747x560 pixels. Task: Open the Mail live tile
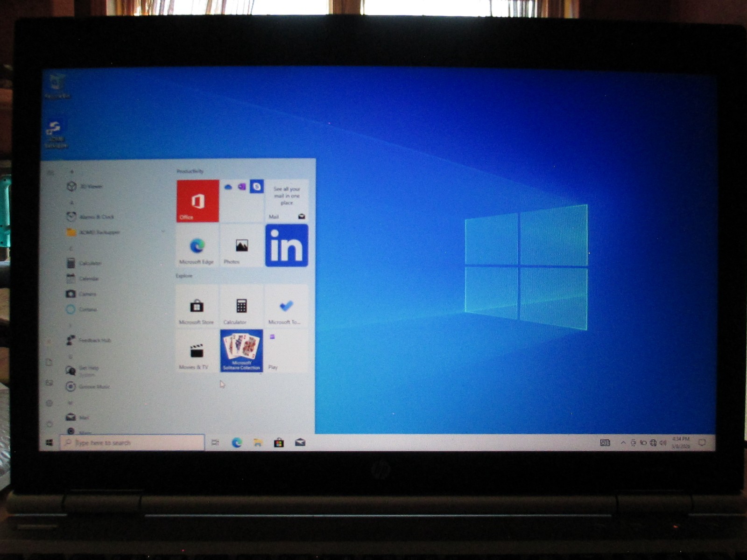click(x=287, y=201)
